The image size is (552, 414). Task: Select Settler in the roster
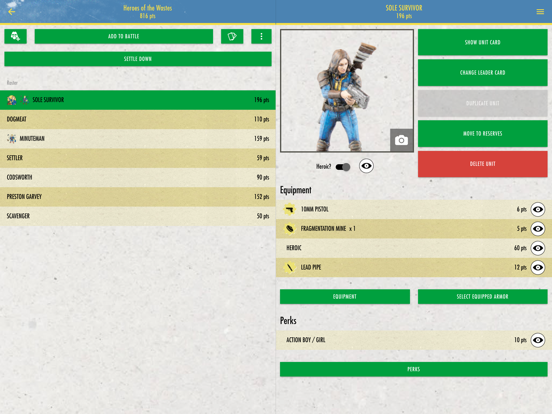[x=138, y=158]
